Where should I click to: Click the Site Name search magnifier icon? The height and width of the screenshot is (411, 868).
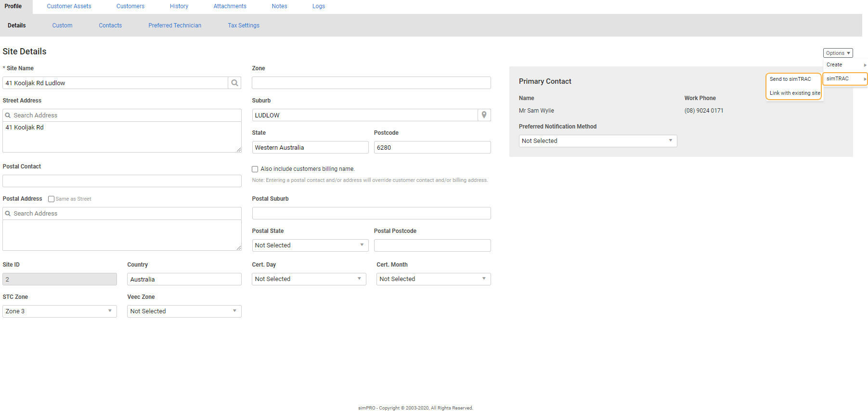234,83
